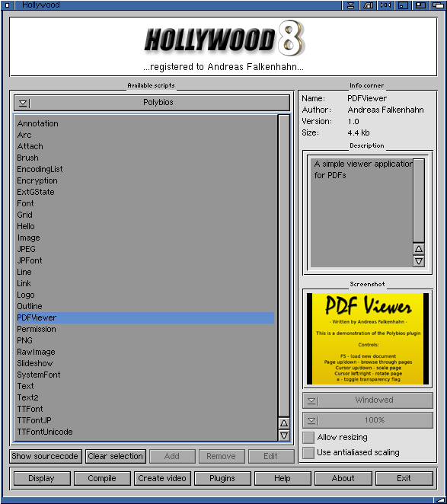
Task: Click the script list vertical scrollbar
Action: pos(284,266)
